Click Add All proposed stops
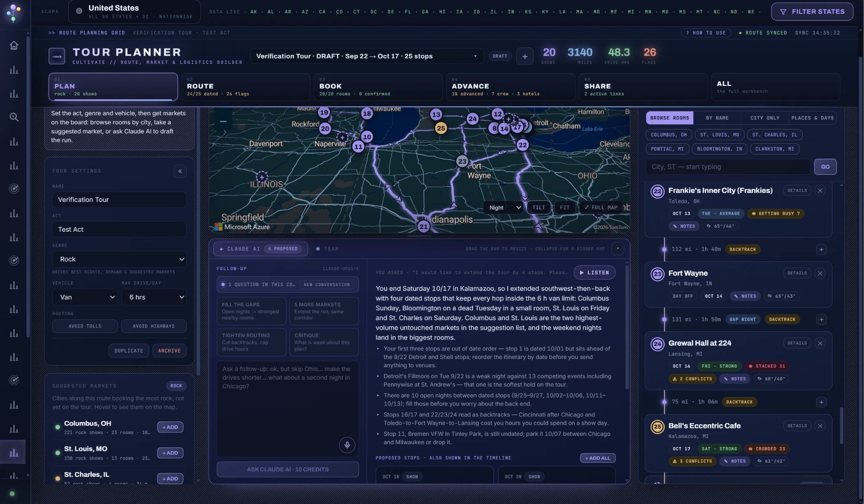Image resolution: width=864 pixels, height=504 pixels. [598, 458]
